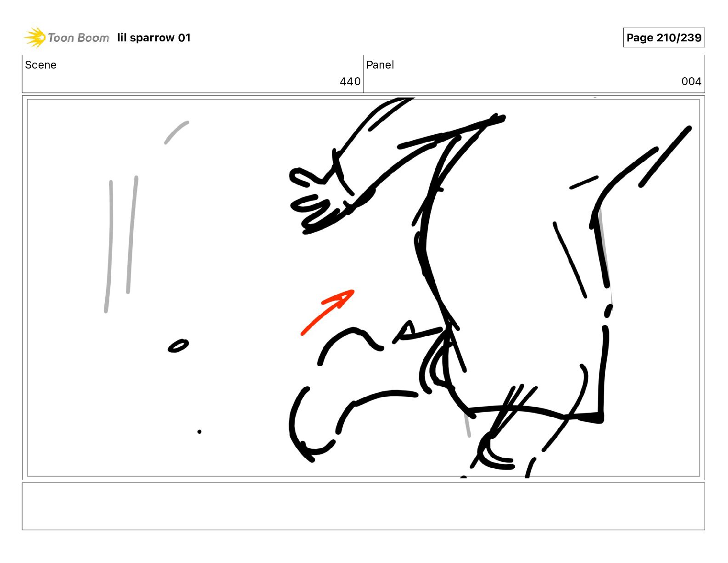Click the diagonal black stroke in the frame
Screen dimensions: 728x563
[x=665, y=157]
